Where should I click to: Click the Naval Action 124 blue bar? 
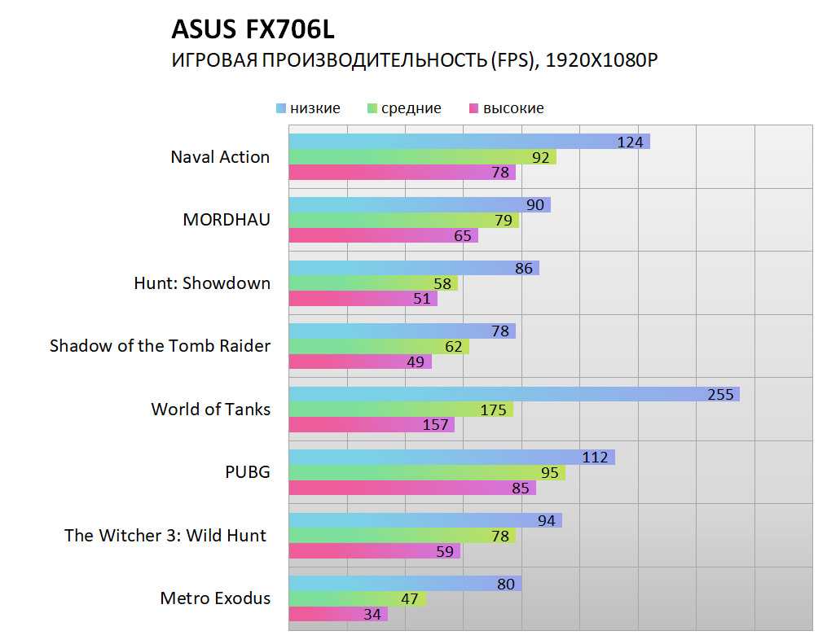click(x=468, y=142)
